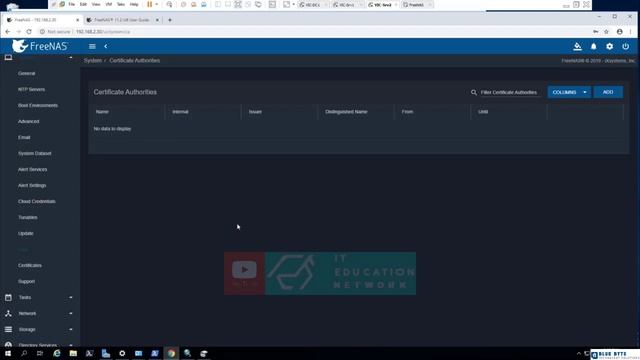Image resolution: width=640 pixels, height=360 pixels.
Task: Open Certificates in sidebar
Action: [30, 265]
